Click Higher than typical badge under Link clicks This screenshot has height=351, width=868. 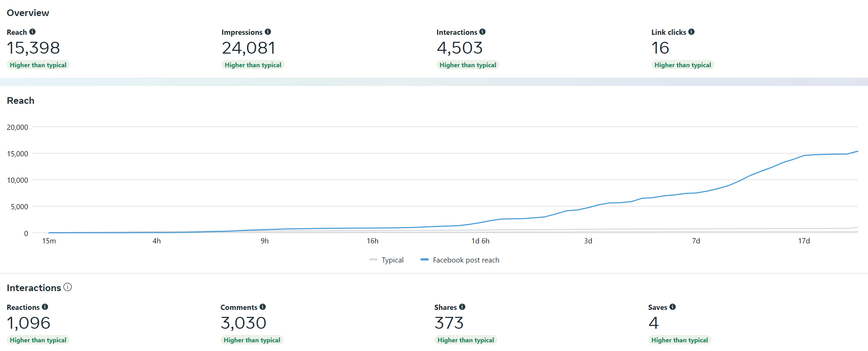[x=683, y=65]
